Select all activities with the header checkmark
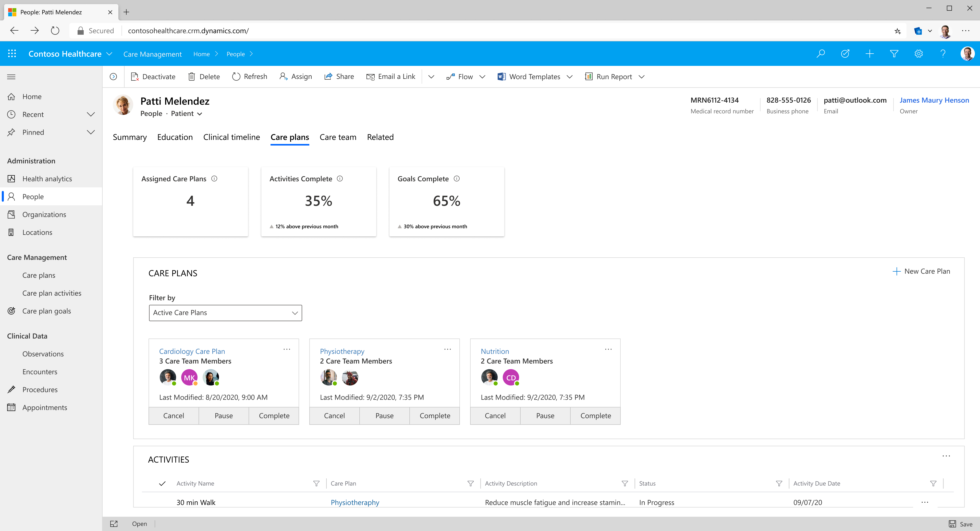 [x=163, y=484]
